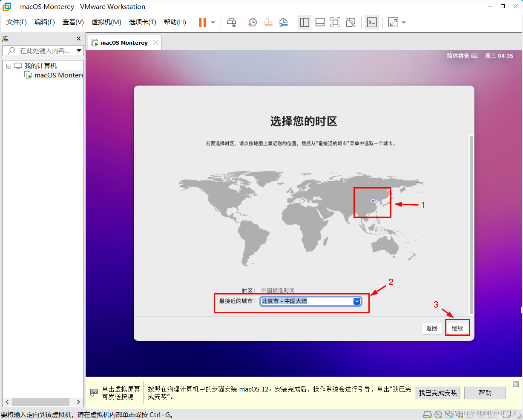The image size is (523, 420).
Task: Click the world map over Australia
Action: pos(385,246)
